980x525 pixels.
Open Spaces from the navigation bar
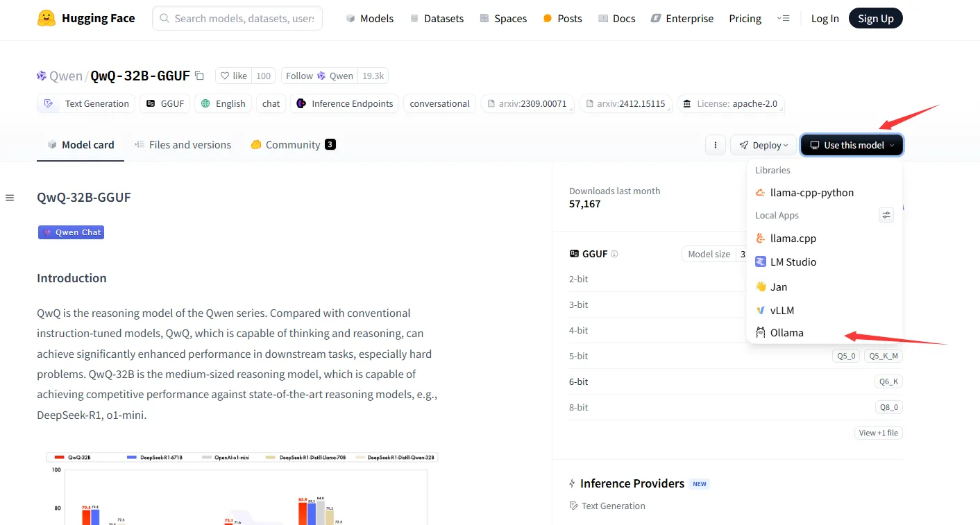(x=502, y=19)
